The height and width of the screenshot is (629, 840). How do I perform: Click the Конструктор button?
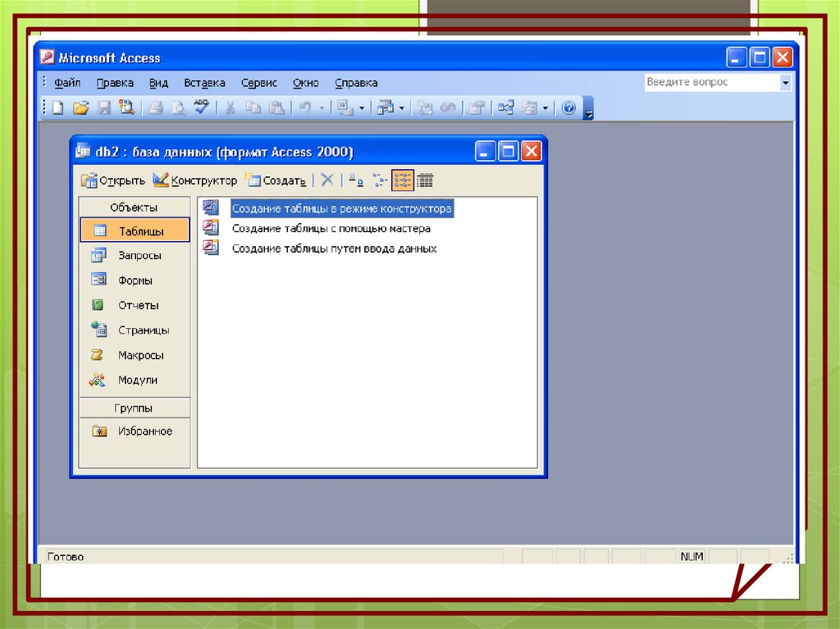pos(195,180)
